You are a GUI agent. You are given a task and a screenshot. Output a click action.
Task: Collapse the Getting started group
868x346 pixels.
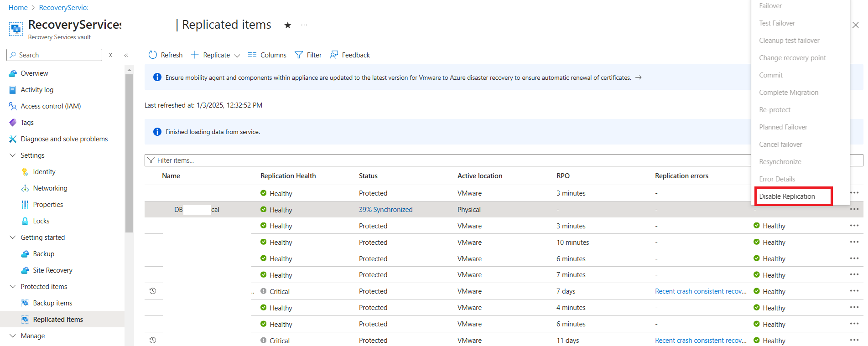(x=13, y=238)
